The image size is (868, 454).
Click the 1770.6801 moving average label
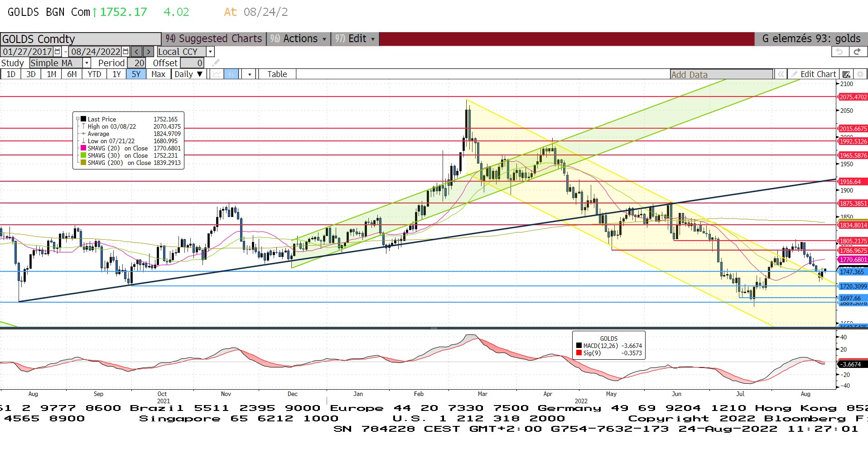coord(853,260)
